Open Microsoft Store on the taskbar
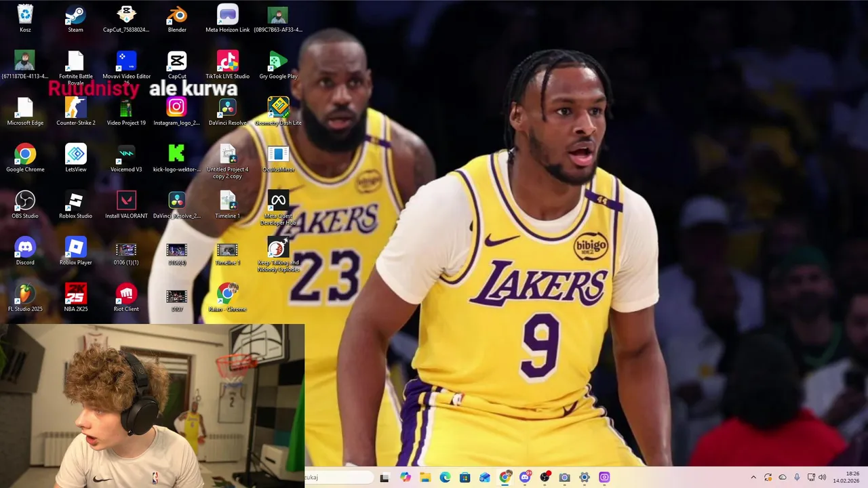Screen dimensions: 868x488 click(465, 477)
